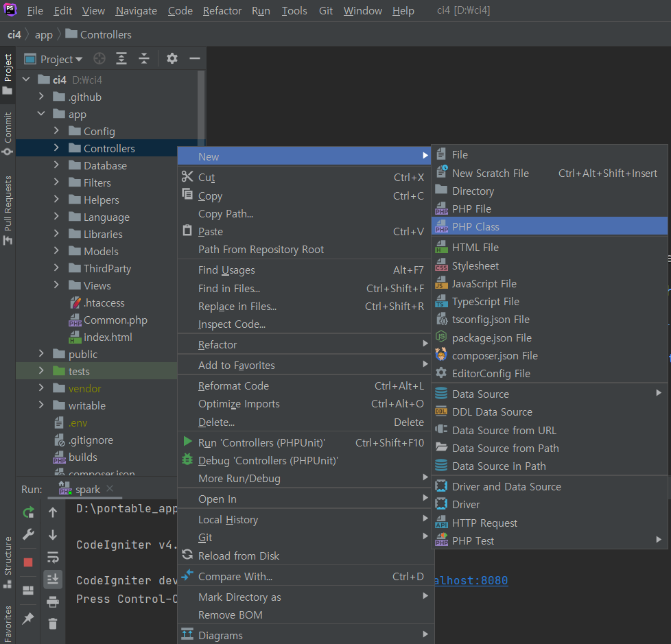Hide the Project panel with minus icon
The image size is (671, 644).
pyautogui.click(x=195, y=58)
